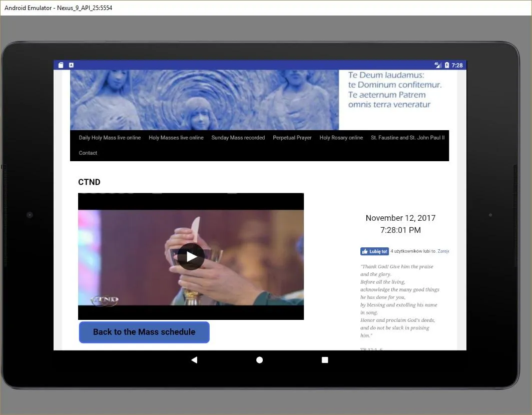The width and height of the screenshot is (532, 415).
Task: Open Holy Masses live online menu
Action: coord(176,138)
